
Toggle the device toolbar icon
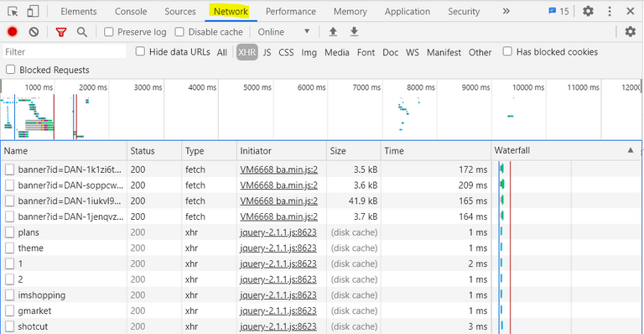33,12
